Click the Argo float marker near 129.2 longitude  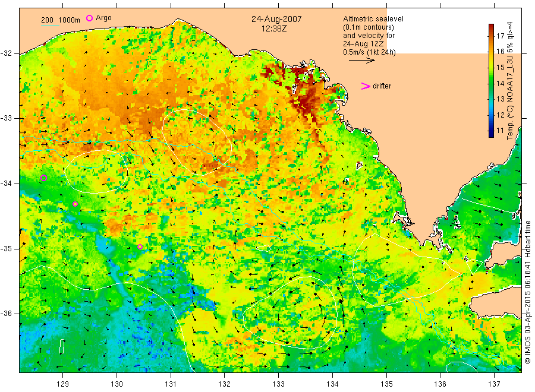(75, 204)
